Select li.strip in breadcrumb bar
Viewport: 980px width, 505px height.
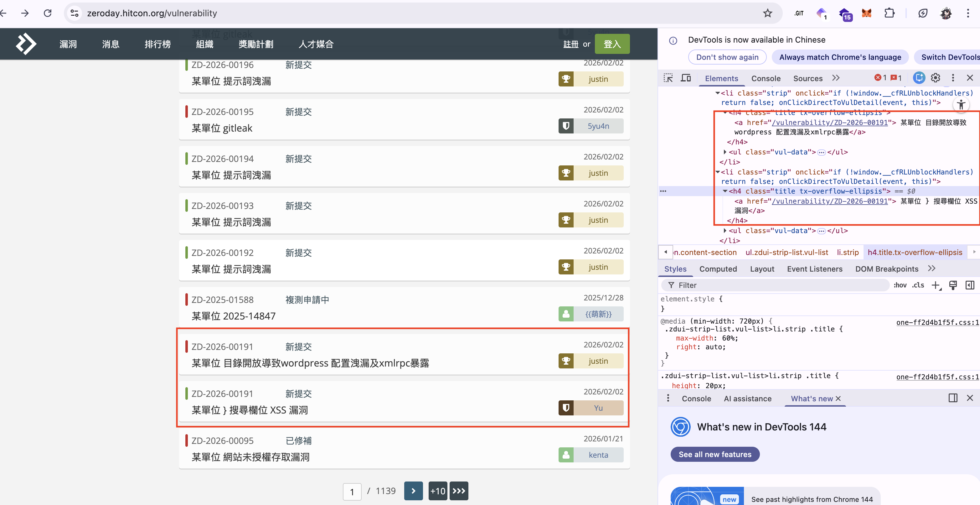[x=848, y=252]
